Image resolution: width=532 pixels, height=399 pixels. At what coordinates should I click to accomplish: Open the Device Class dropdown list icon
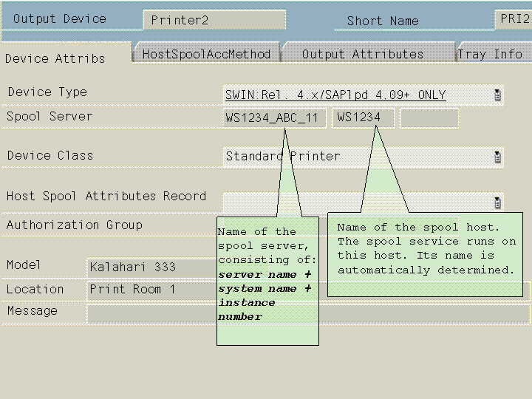coord(498,157)
